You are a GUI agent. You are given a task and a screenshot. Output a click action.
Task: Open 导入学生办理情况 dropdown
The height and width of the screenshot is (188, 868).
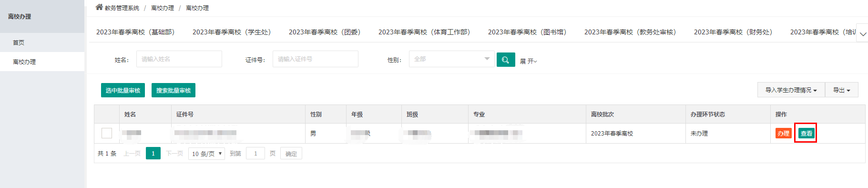[791, 90]
